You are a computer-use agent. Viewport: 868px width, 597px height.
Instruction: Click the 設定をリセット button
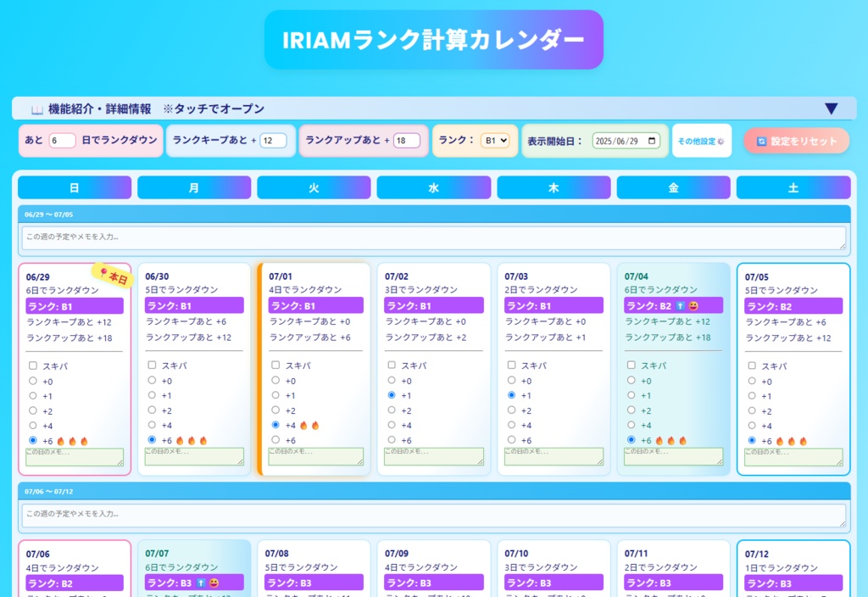[797, 142]
